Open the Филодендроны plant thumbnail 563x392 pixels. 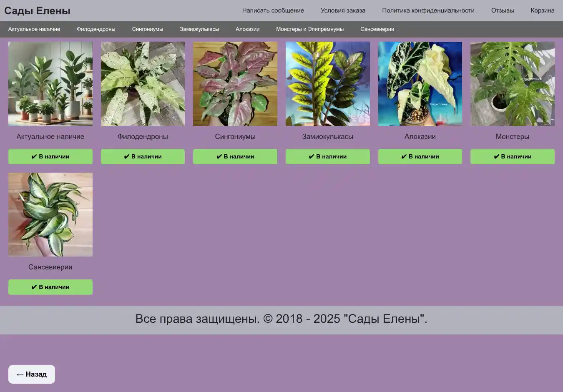[143, 83]
